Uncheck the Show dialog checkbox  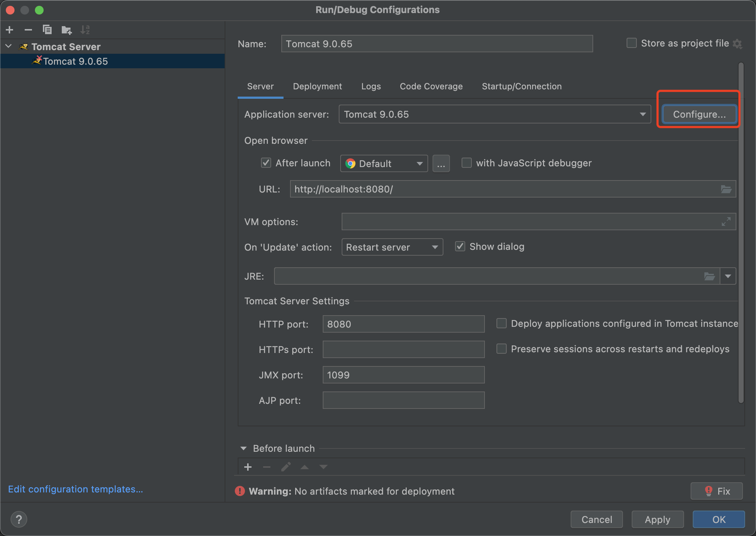(x=460, y=247)
